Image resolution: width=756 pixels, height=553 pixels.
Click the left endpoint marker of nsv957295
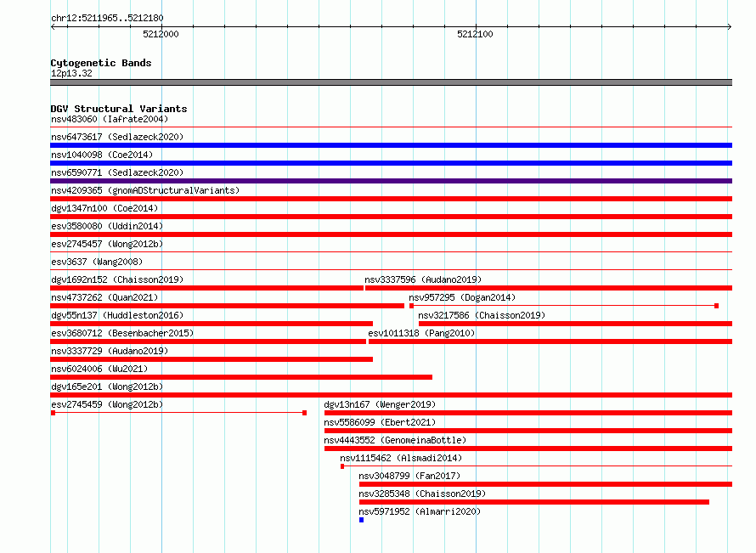411,306
